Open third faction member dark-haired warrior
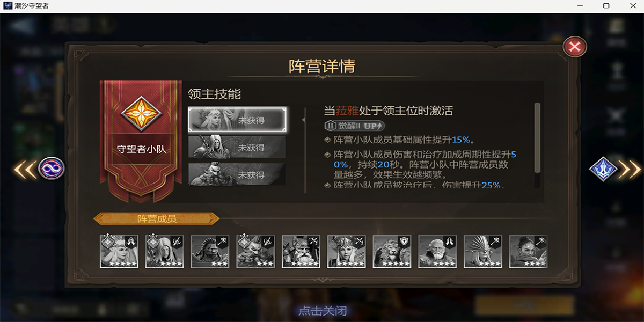Screen dimensions: 644x322 pyautogui.click(x=210, y=251)
